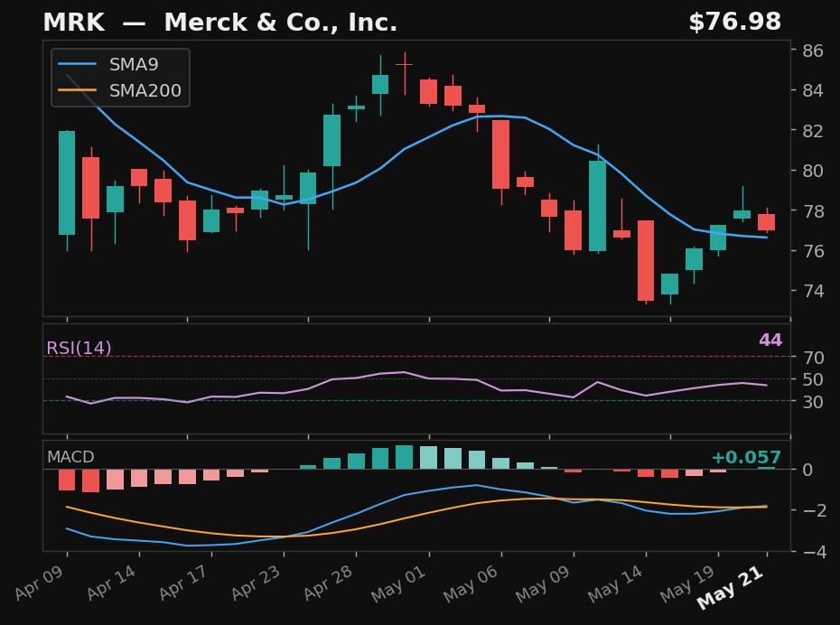Click the RSI 50 midline level label
This screenshot has width=840, height=625.
pos(813,379)
